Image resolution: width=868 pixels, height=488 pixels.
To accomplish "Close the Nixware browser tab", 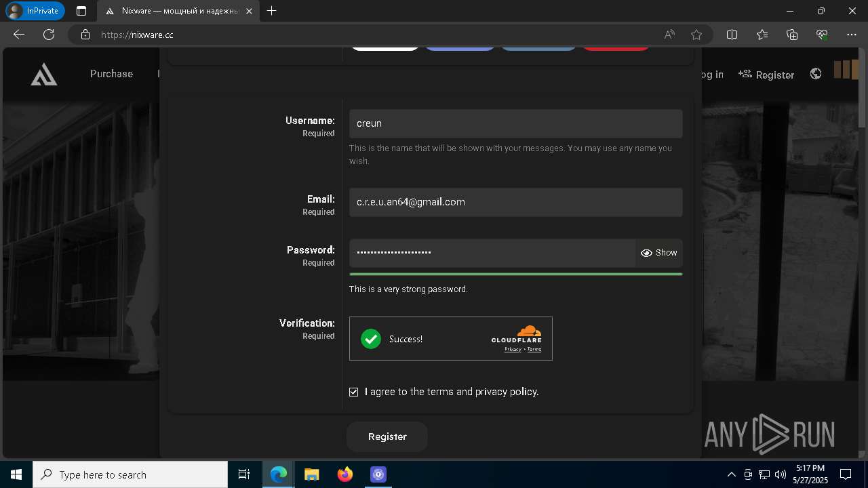I will click(x=249, y=11).
